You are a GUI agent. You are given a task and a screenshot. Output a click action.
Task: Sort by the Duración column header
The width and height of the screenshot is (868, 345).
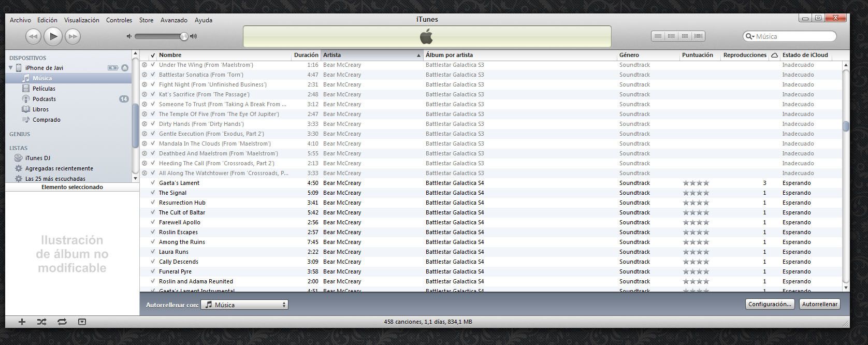[x=306, y=55]
